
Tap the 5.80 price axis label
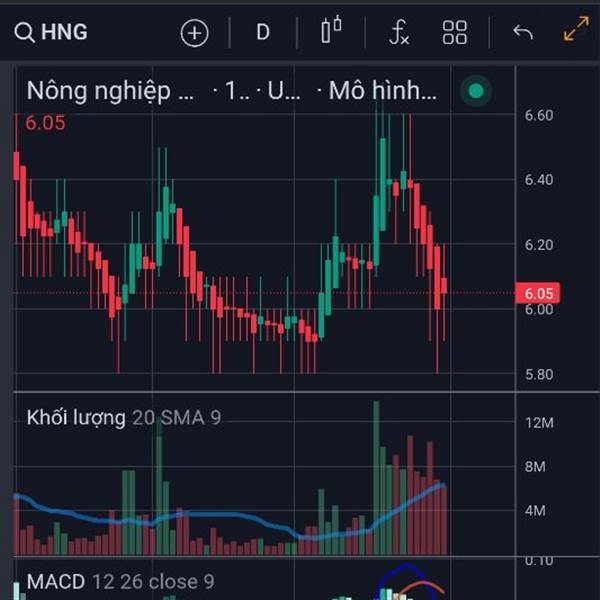[539, 374]
